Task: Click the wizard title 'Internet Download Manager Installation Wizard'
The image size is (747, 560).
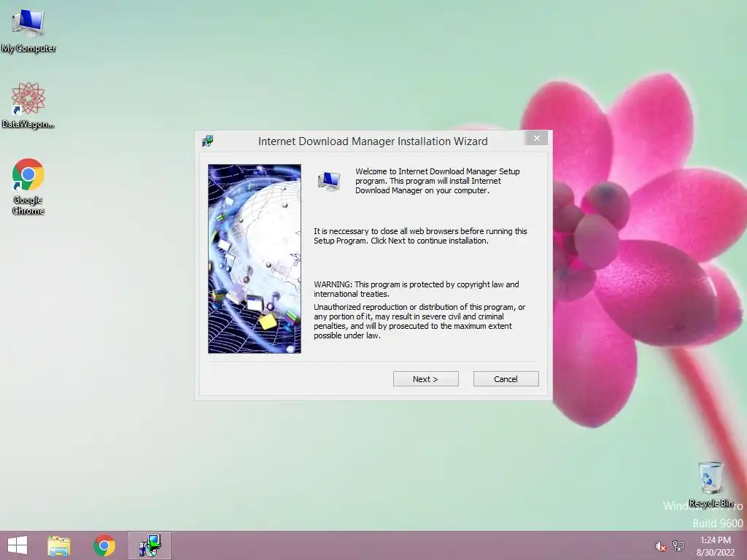Action: 373,141
